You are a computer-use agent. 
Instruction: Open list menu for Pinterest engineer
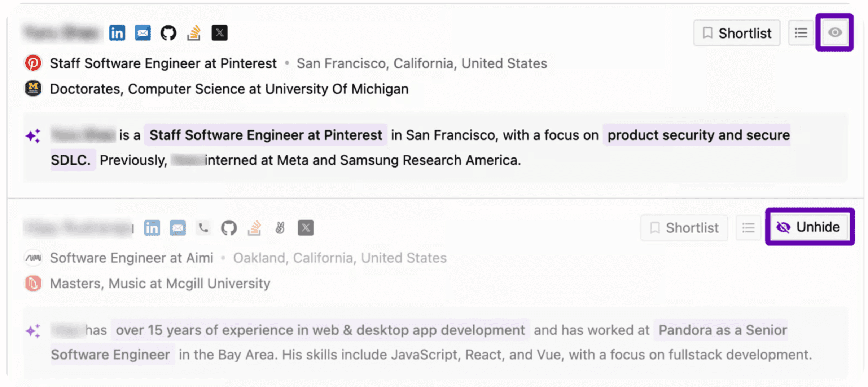(x=801, y=33)
